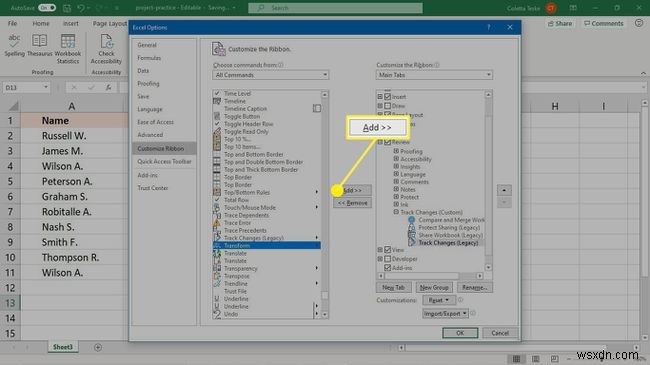Click the Top 10 % command icon
Image resolution: width=650 pixels, height=365 pixels.
click(217, 139)
